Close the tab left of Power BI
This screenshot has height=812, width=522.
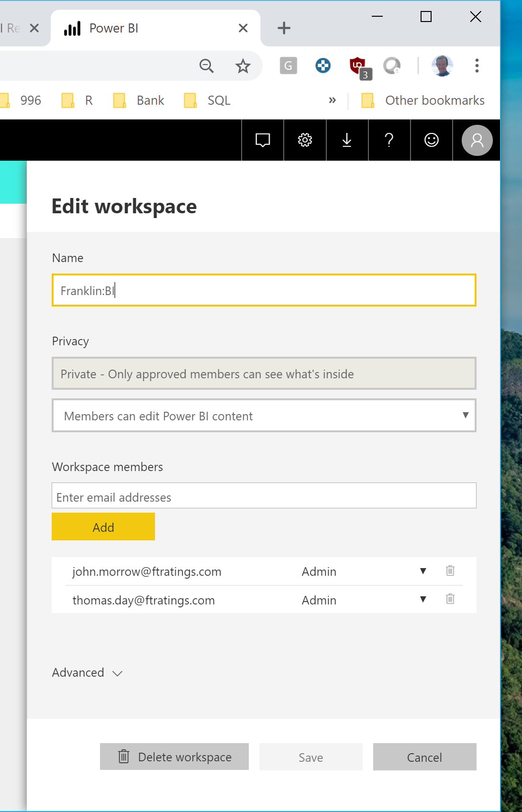34,28
